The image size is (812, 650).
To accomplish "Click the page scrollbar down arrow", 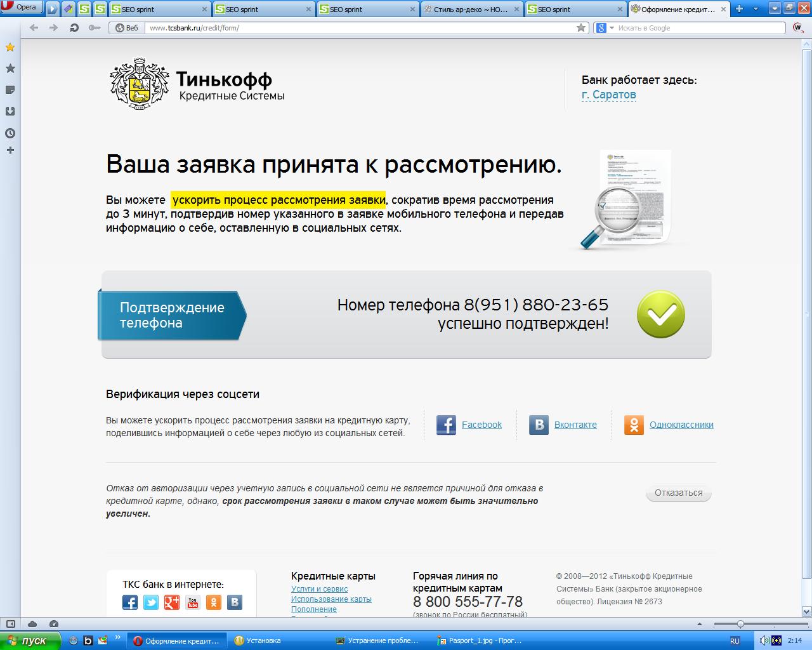I will 806,612.
